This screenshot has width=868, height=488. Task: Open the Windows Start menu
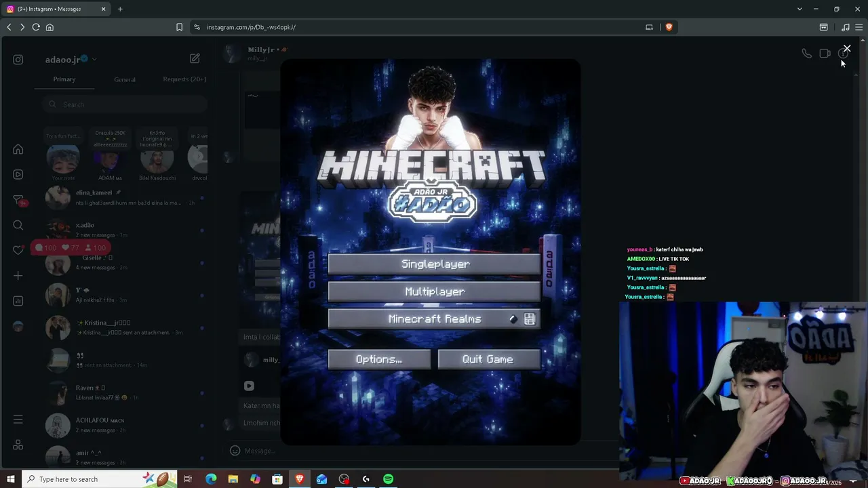(11, 479)
